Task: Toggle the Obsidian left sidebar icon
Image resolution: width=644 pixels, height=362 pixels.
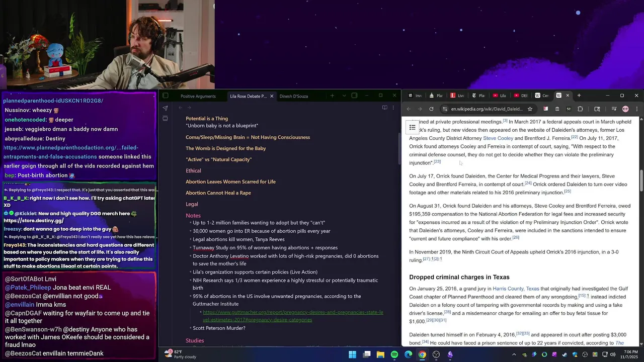Action: 165,96
